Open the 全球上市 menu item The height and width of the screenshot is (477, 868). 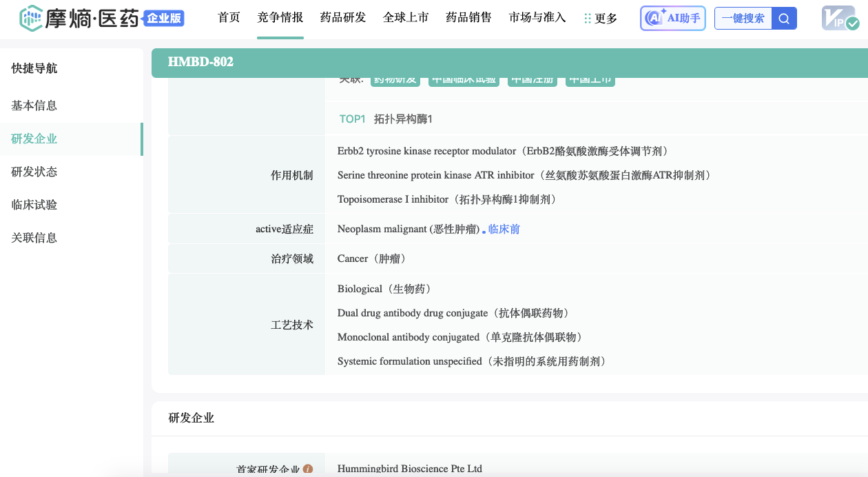[406, 18]
